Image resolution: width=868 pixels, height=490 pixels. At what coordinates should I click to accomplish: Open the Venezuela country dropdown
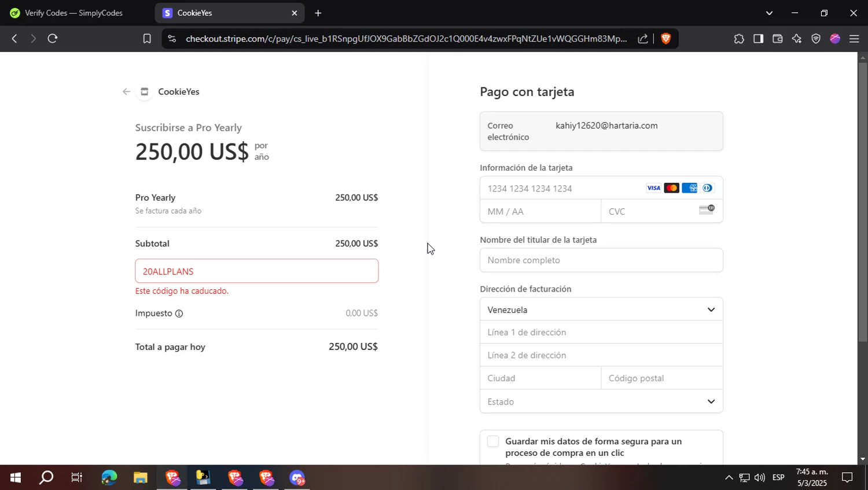click(x=601, y=310)
